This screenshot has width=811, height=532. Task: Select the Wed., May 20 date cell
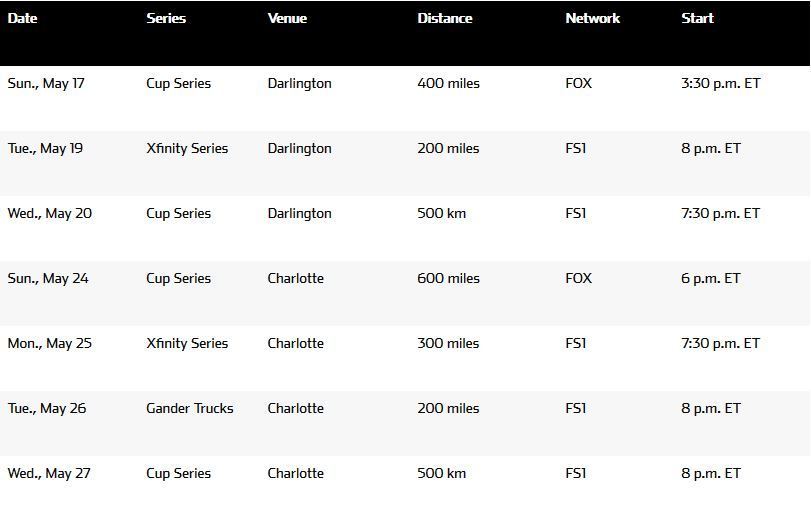tap(49, 213)
